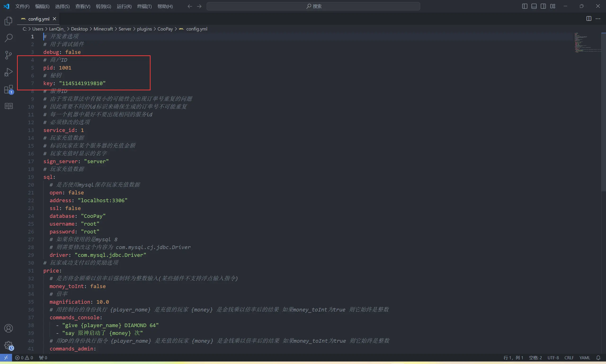Screen dimensions: 606x364
Task: Click the notifications bell in status bar
Action: (x=598, y=358)
